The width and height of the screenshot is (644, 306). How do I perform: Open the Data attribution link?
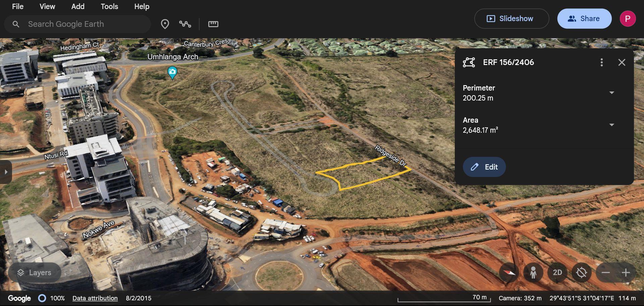[x=95, y=298]
